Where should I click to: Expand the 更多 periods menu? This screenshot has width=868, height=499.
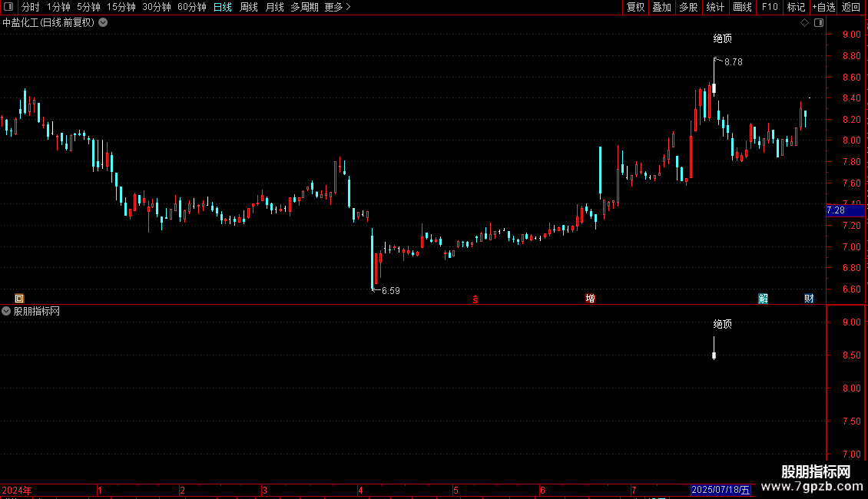[x=338, y=7]
